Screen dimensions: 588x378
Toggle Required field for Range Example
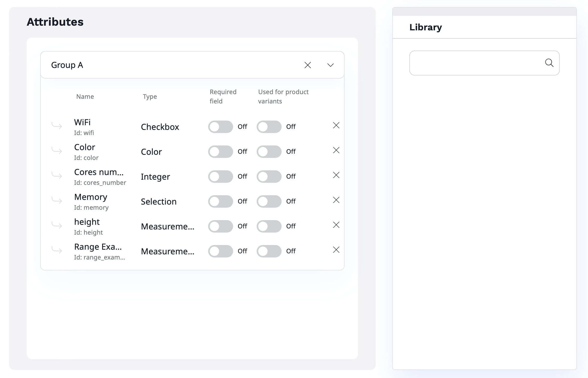pos(220,251)
